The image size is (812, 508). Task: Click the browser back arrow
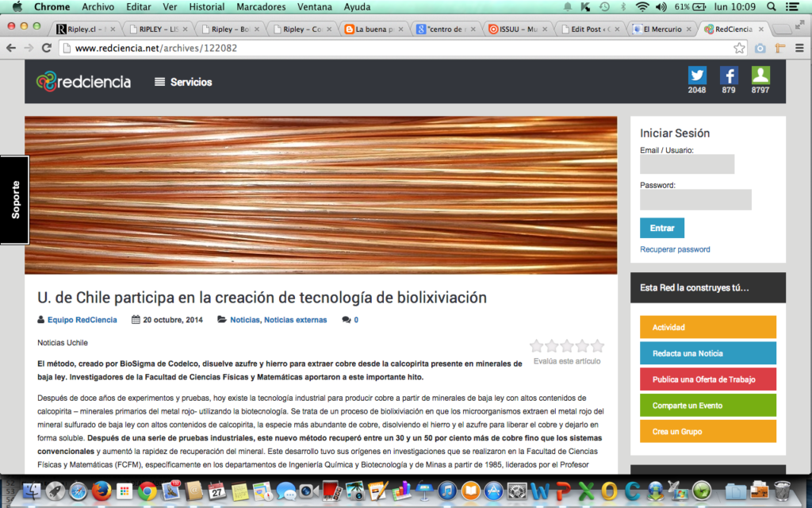tap(11, 48)
